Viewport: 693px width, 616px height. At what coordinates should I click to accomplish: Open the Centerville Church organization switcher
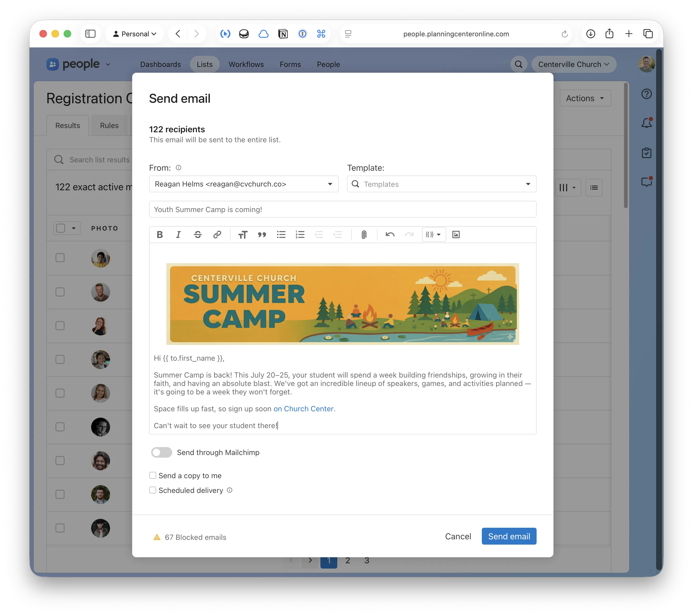click(573, 64)
